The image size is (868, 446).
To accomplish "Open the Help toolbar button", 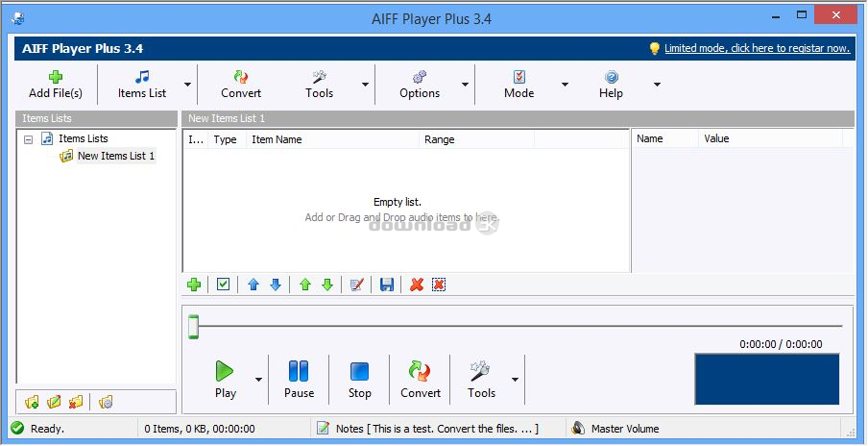I will 611,85.
